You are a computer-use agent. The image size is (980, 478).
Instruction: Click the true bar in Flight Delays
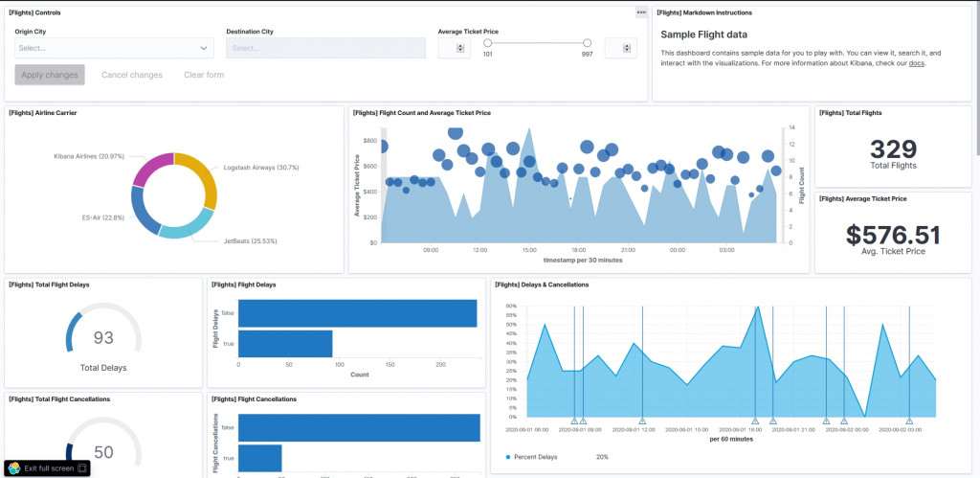(285, 344)
